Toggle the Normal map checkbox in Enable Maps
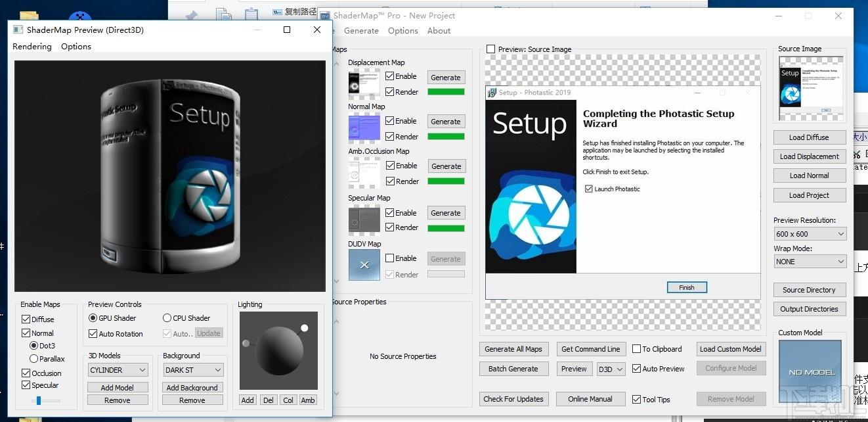 [26, 333]
